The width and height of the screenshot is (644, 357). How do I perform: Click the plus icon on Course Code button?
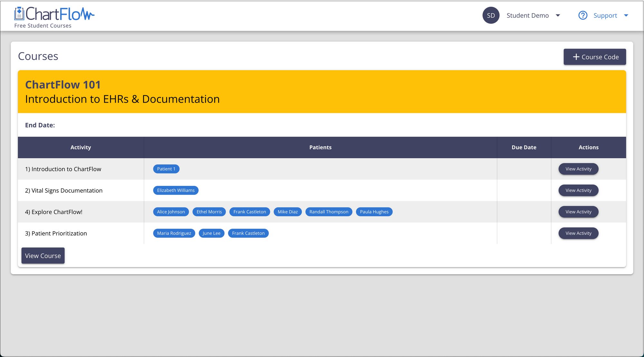pyautogui.click(x=576, y=57)
